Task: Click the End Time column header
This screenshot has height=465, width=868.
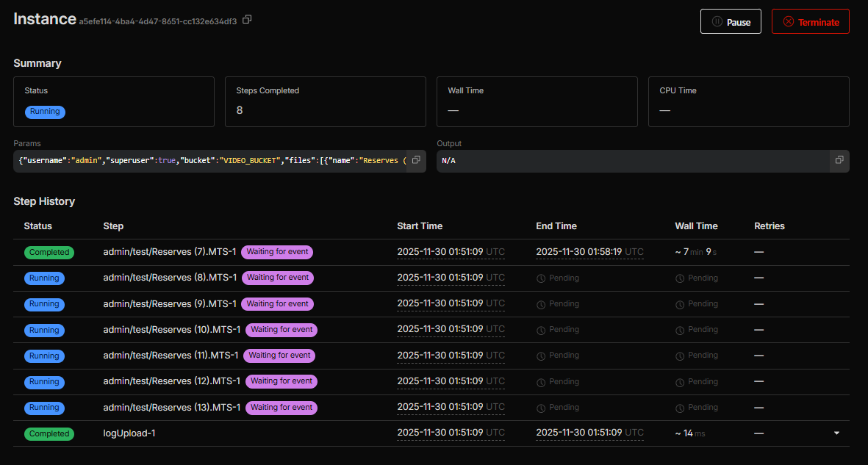Action: point(556,226)
